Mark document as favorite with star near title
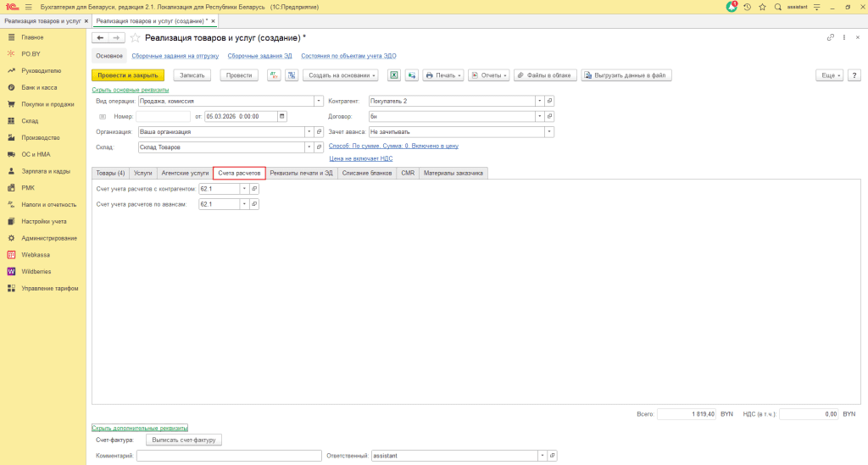868x465 pixels. coord(135,38)
